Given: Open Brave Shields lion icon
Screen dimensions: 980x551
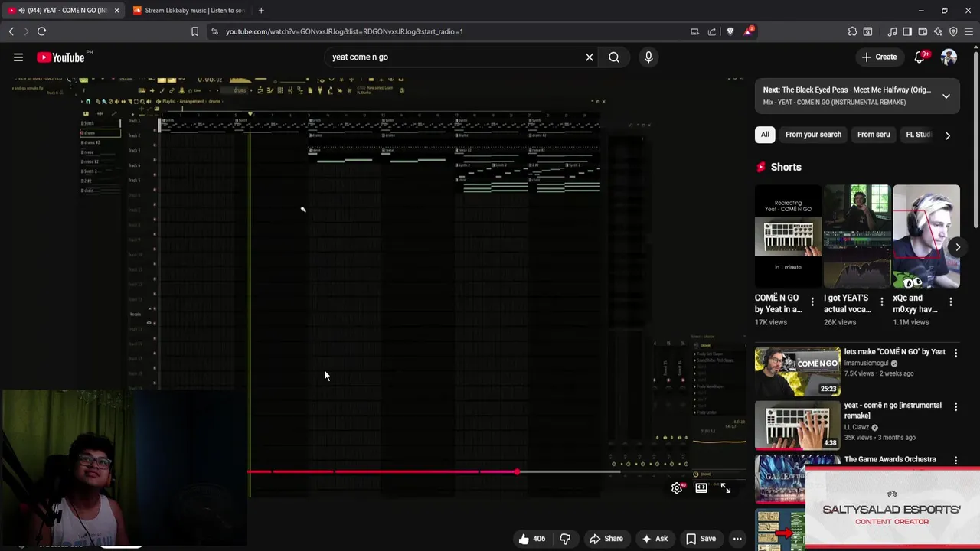Looking at the screenshot, I should click(730, 31).
